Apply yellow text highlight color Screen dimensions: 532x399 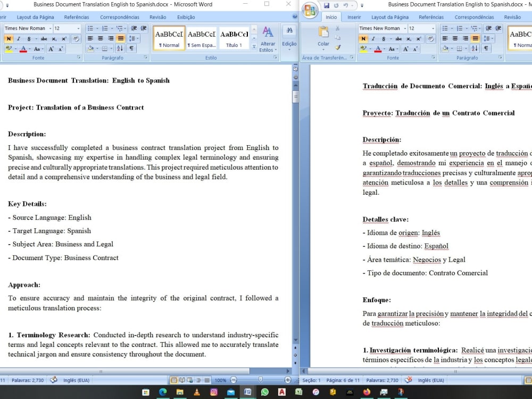pos(8,49)
